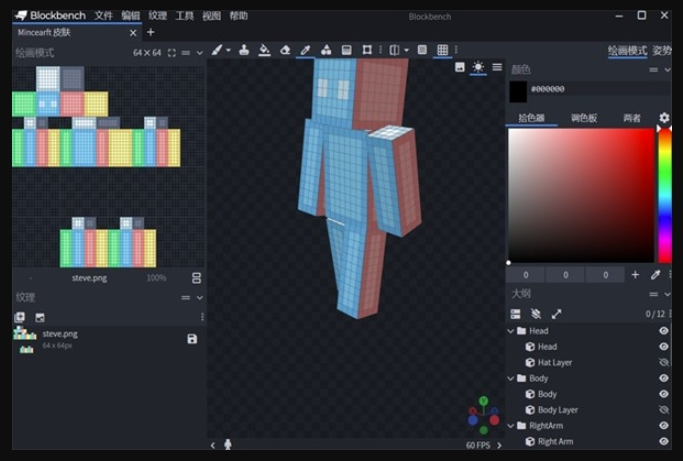Image resolution: width=683 pixels, height=461 pixels.
Task: Toggle the pixel grid toolbar icon
Action: point(442,50)
